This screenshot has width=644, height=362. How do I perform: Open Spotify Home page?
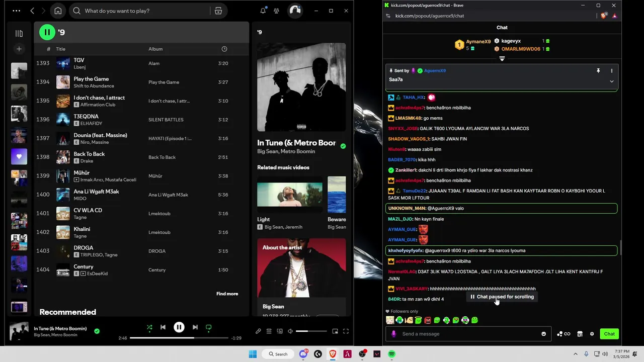(58, 11)
